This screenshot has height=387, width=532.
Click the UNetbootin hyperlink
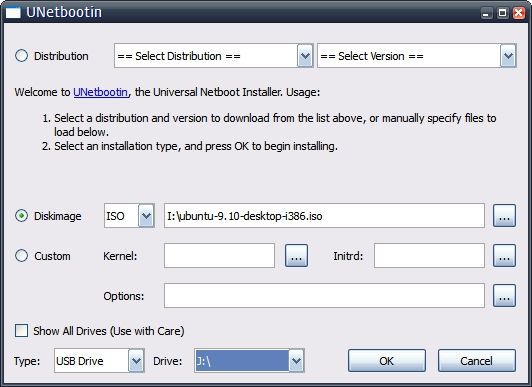[101, 92]
